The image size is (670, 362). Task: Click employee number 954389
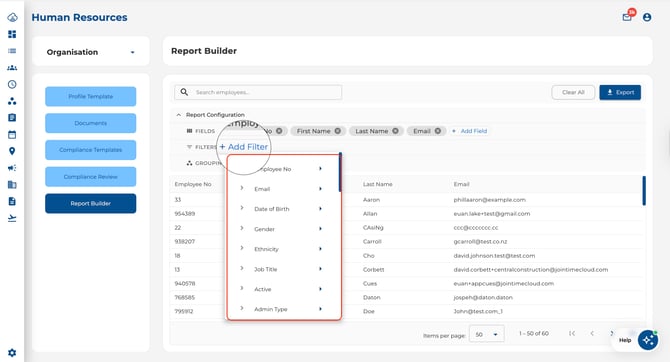pyautogui.click(x=185, y=214)
